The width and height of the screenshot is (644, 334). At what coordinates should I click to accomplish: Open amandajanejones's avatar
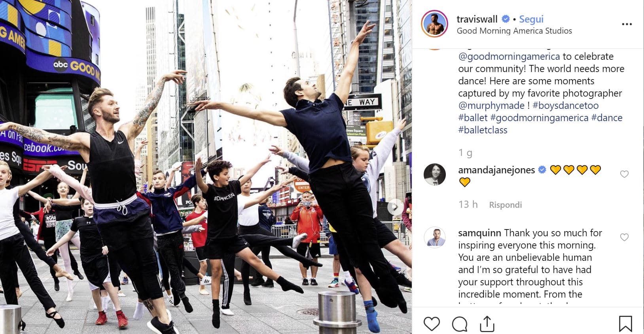pos(435,174)
